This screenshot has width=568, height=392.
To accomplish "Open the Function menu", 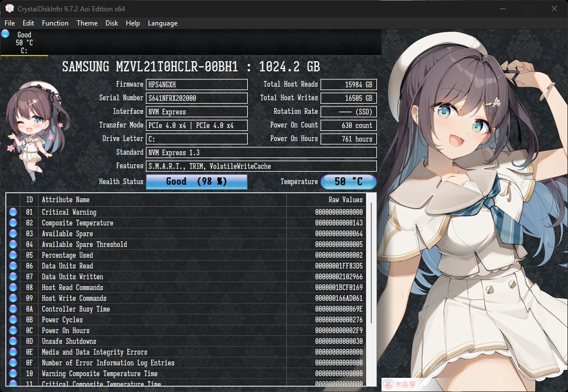I will pyautogui.click(x=55, y=23).
